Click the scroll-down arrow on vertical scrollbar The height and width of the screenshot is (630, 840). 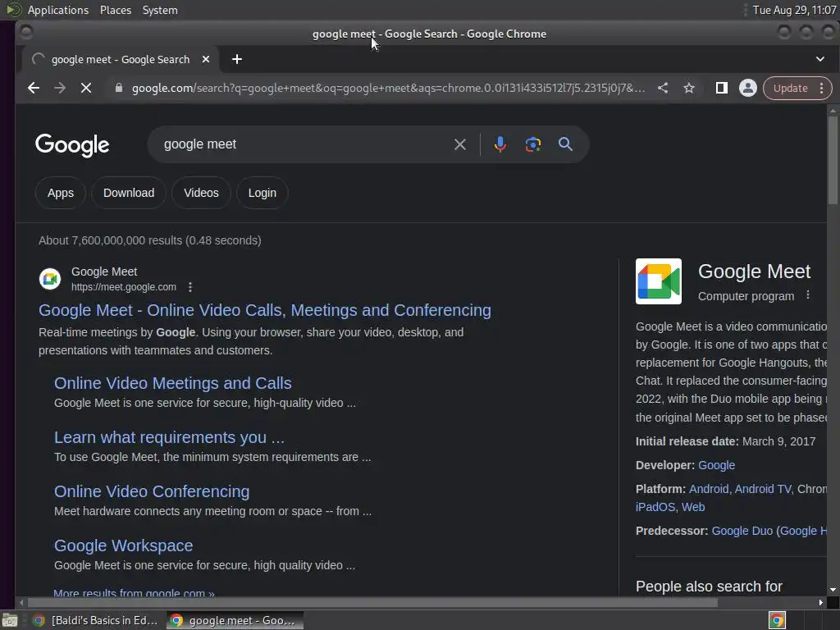(832, 590)
